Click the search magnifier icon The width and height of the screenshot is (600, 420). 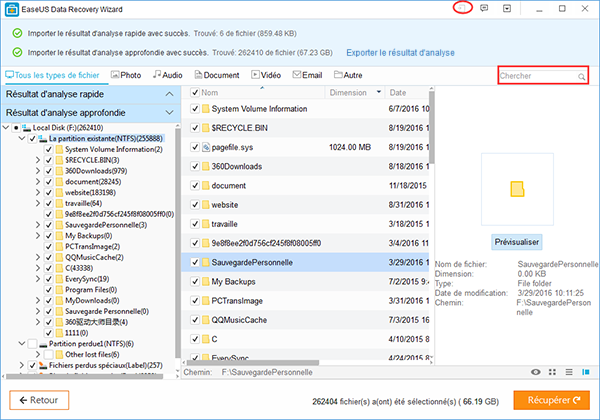[581, 77]
